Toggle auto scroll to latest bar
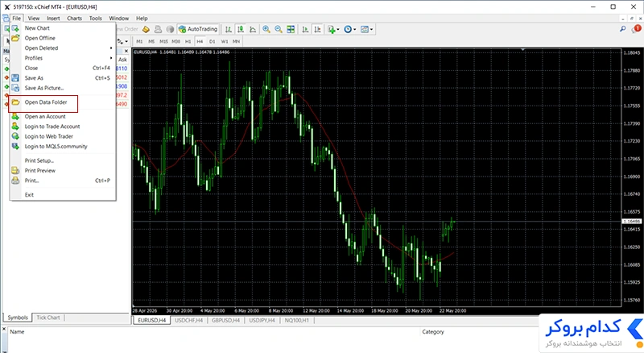The image size is (644, 353). coord(305,29)
